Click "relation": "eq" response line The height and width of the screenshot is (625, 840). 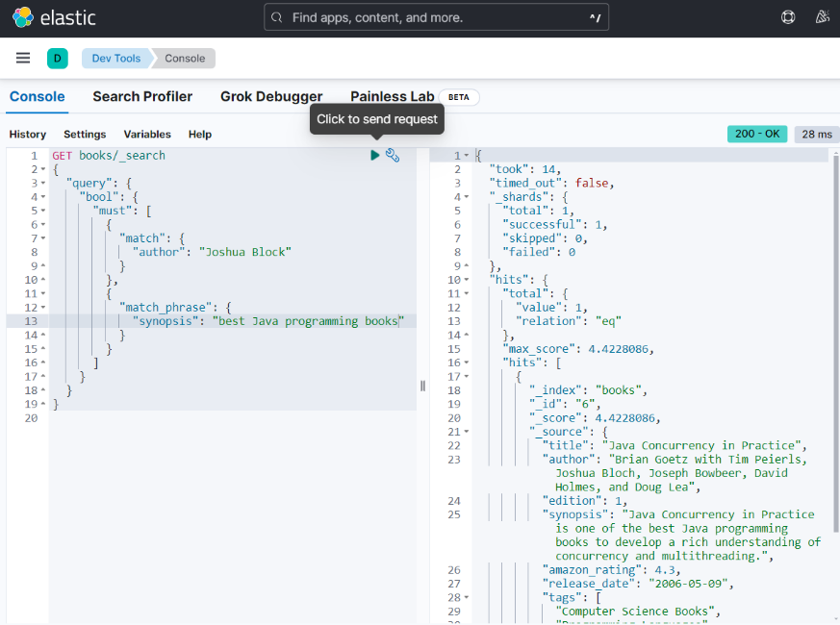[569, 321]
